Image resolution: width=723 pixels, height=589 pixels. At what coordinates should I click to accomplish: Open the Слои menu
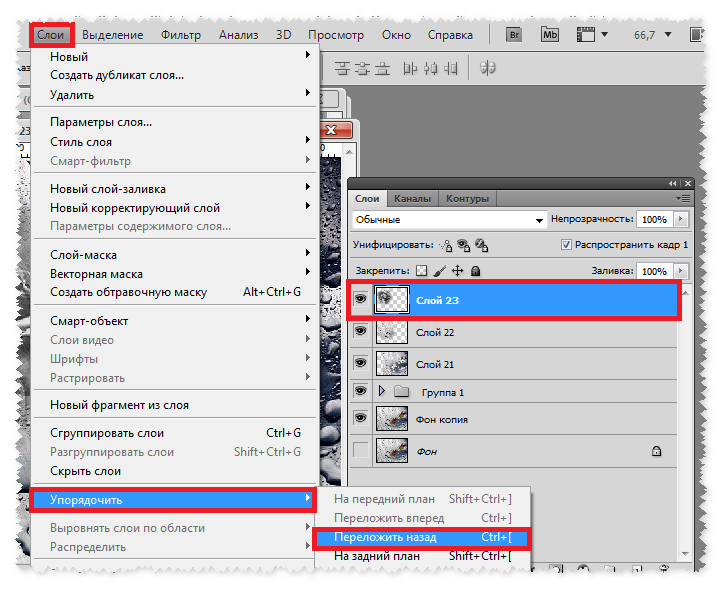51,35
